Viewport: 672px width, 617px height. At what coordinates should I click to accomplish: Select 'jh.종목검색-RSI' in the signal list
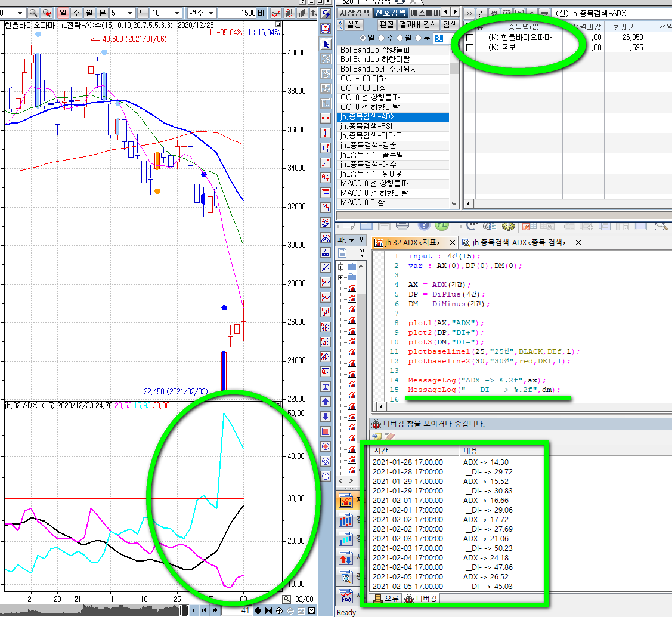point(366,126)
